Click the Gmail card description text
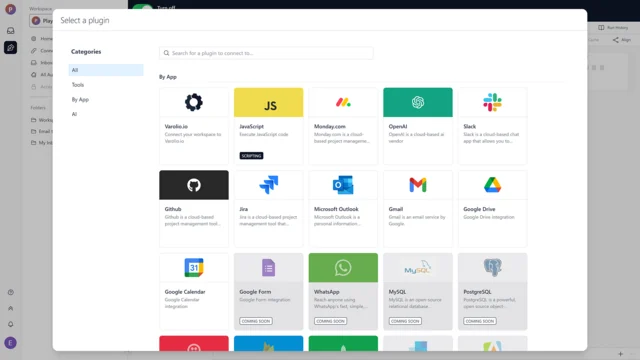Screen dimensions: 640x360 click(417, 220)
